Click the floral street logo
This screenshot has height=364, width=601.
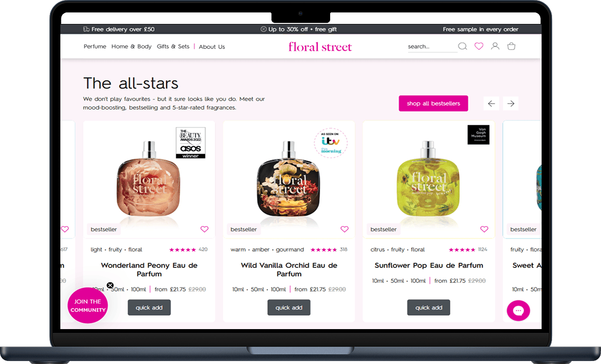320,47
